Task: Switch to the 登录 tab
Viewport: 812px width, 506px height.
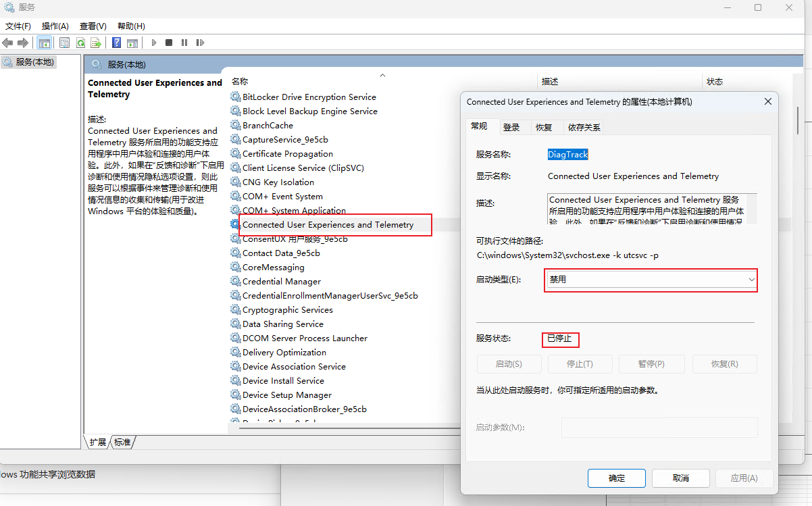Action: point(511,127)
